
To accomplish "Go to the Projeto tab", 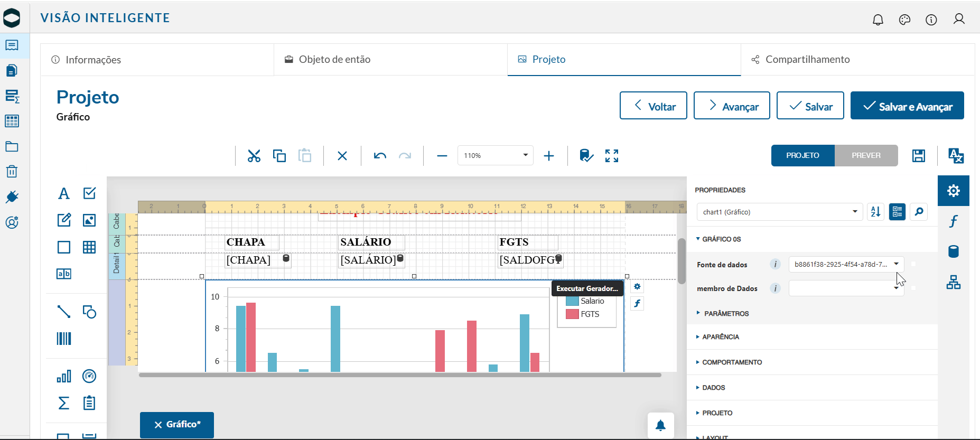I will tap(624, 60).
